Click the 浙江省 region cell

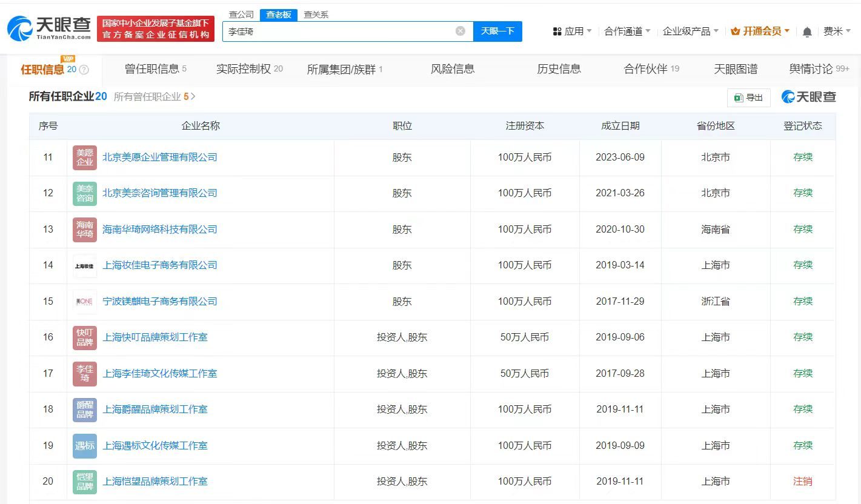pyautogui.click(x=716, y=302)
